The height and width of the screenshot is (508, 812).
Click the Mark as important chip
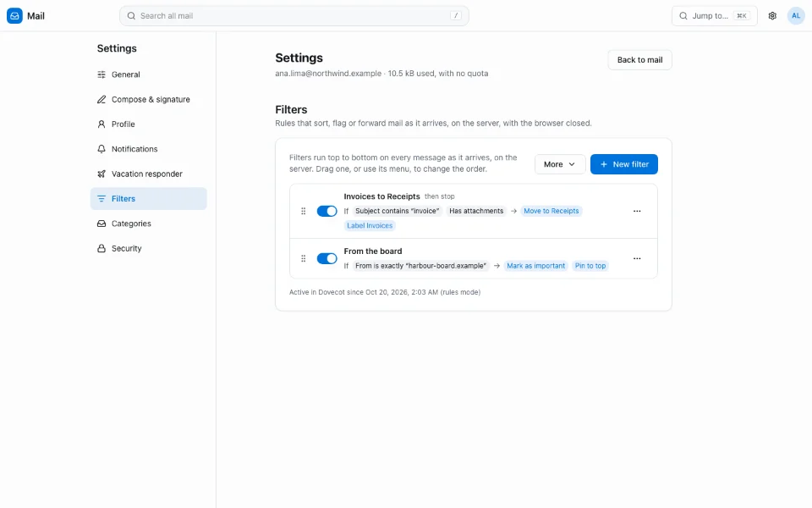tap(536, 266)
